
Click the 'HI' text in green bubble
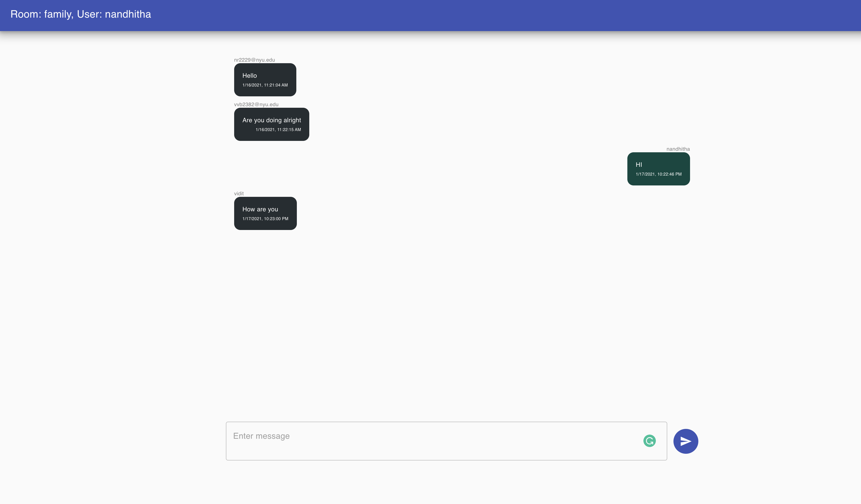pyautogui.click(x=638, y=165)
